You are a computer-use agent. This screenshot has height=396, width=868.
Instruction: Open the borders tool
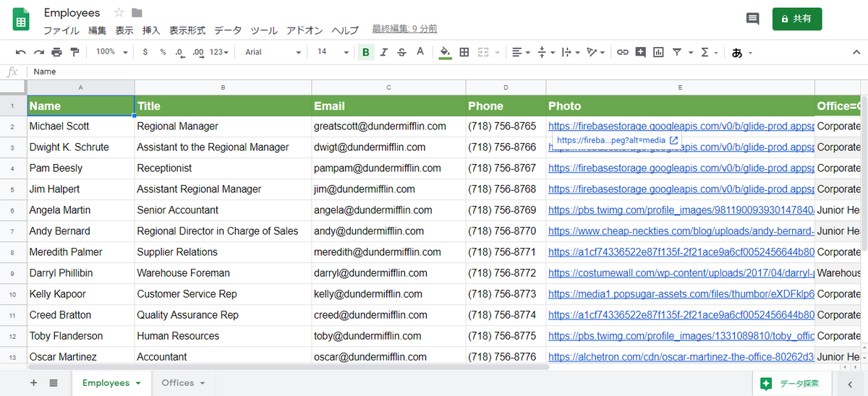pos(464,52)
